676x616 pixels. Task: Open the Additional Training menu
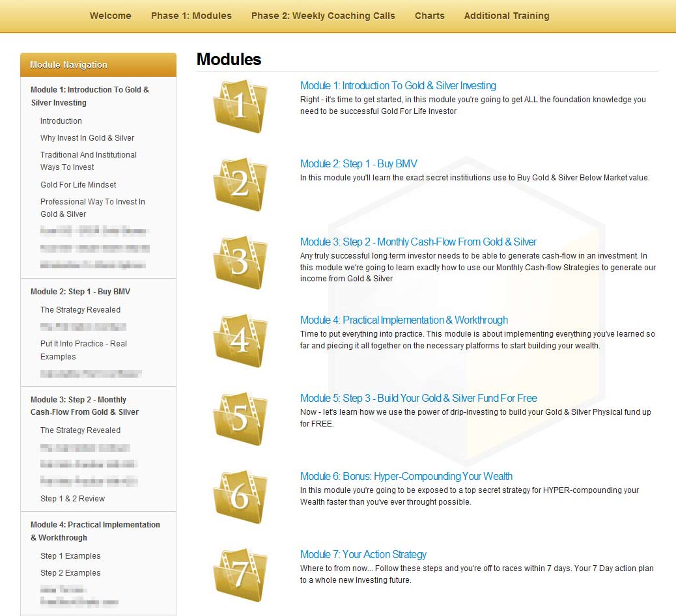click(x=507, y=16)
